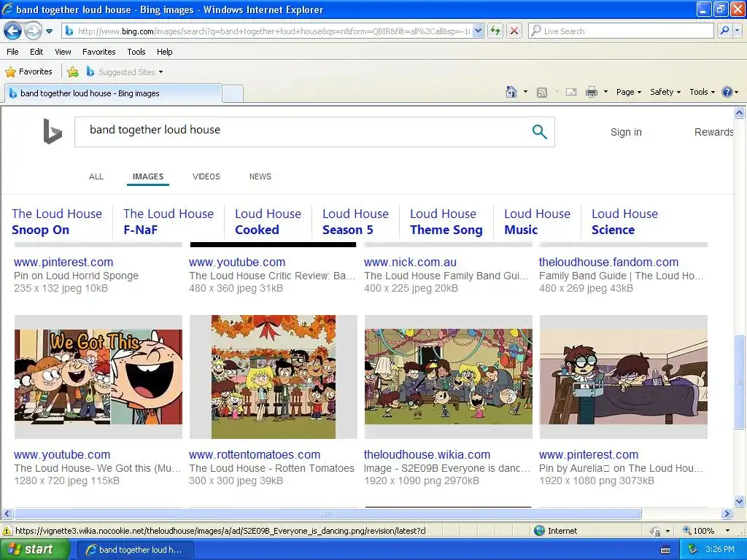Open the Pinterest bedroom scene thumbnail
747x560 pixels.
pos(624,377)
